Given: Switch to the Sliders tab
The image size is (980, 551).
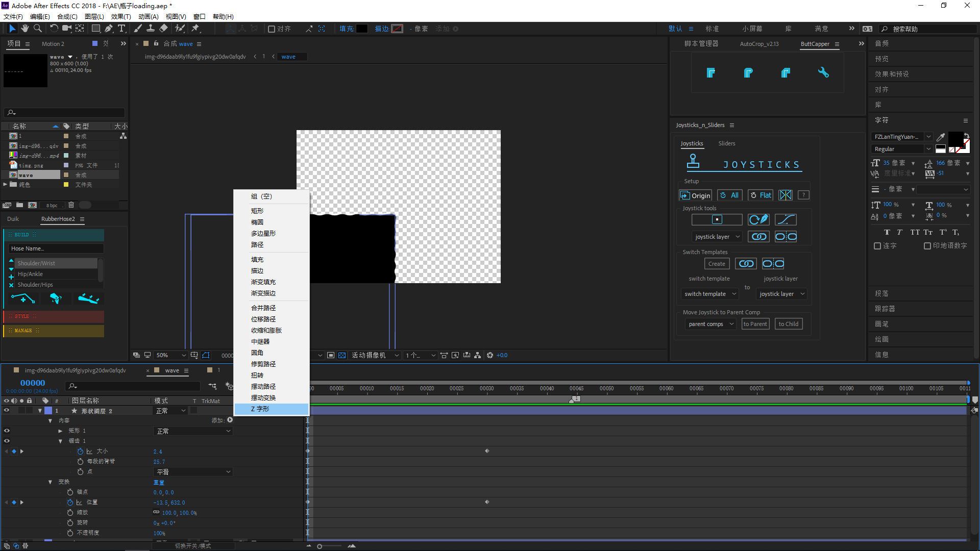Looking at the screenshot, I should [726, 143].
